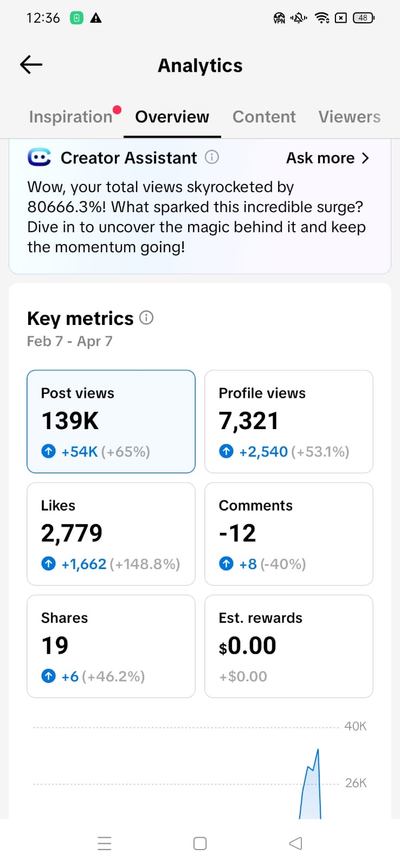
Task: Go to the Viewers tab
Action: pos(349,117)
